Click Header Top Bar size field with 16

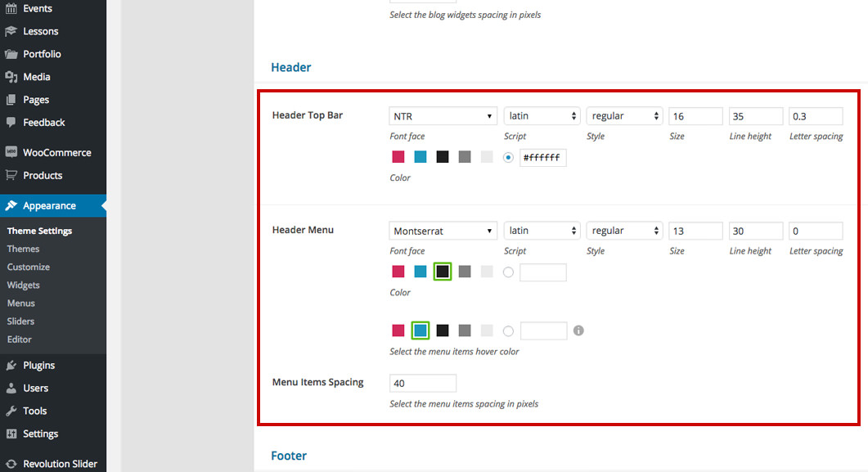tap(696, 116)
